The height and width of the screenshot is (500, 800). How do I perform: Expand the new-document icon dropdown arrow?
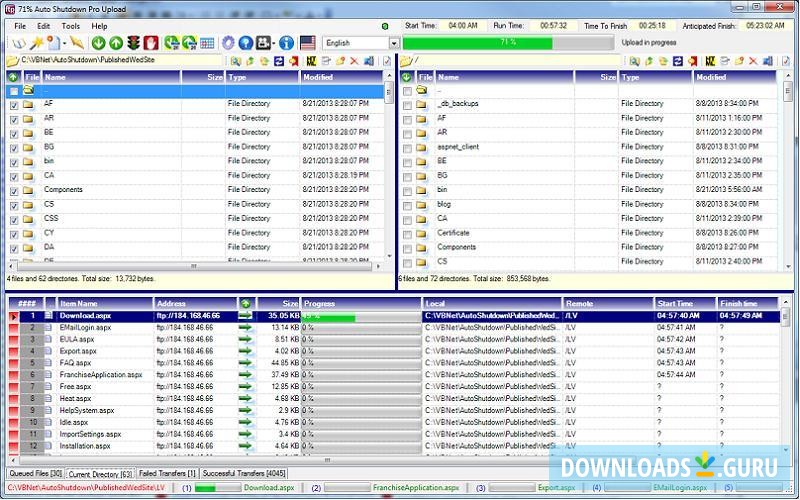tap(65, 44)
